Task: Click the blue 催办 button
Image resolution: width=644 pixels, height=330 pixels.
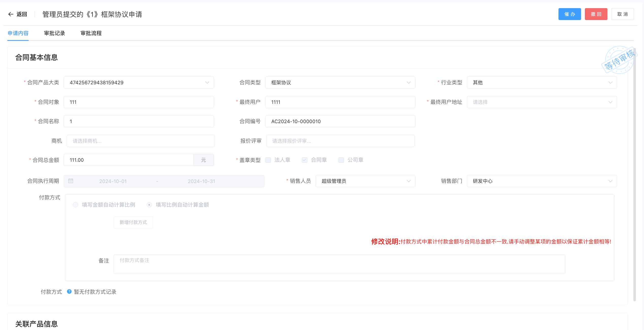Action: 569,14
